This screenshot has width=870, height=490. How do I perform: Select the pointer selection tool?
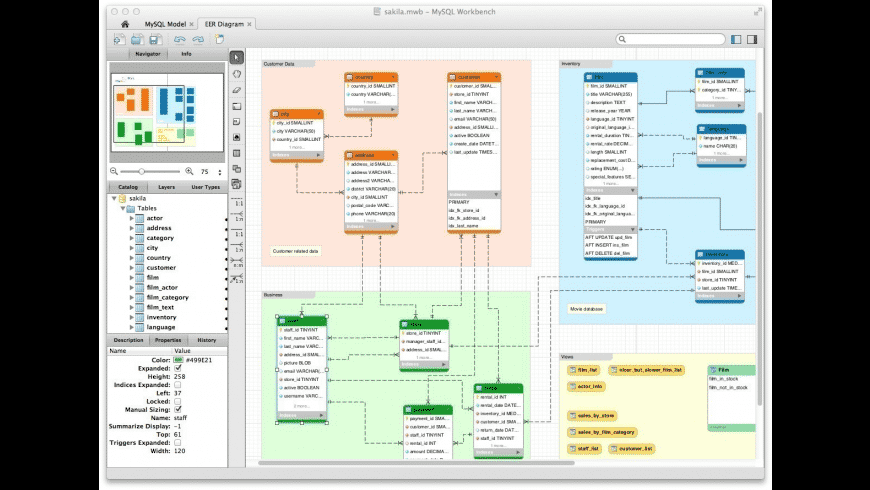(x=237, y=57)
